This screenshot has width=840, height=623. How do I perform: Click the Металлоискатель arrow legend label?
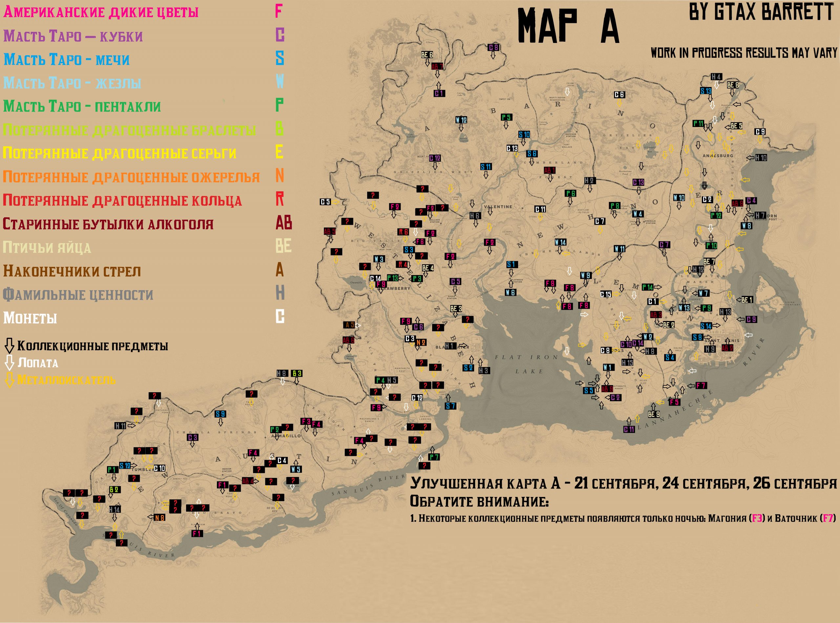click(x=66, y=379)
